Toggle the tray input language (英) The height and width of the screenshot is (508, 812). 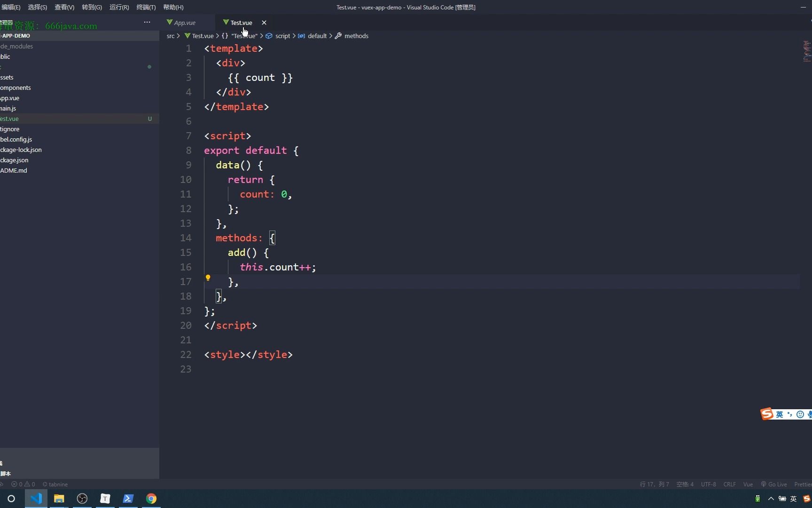[x=794, y=499]
